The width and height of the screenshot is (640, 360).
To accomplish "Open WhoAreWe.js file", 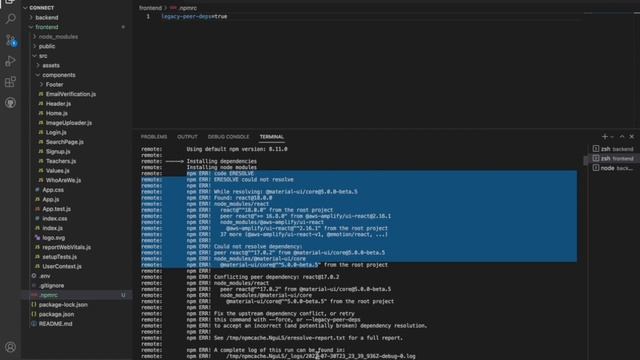I will [63, 180].
